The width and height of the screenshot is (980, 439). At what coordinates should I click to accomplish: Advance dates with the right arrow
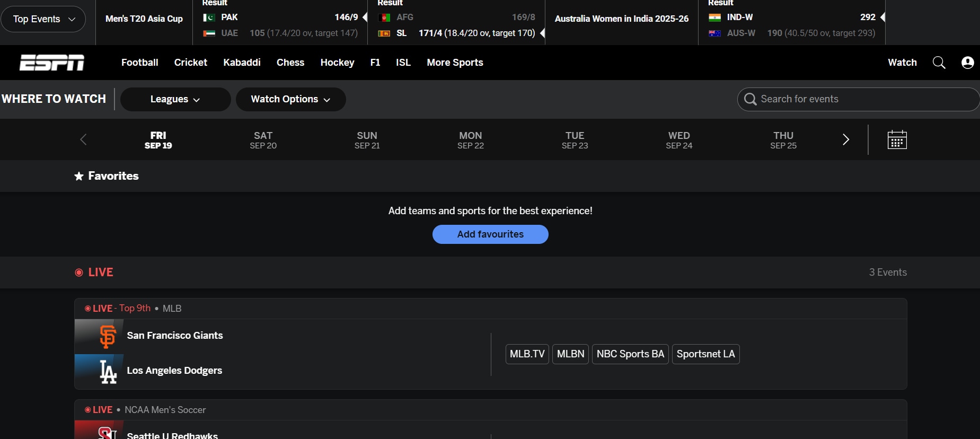846,139
